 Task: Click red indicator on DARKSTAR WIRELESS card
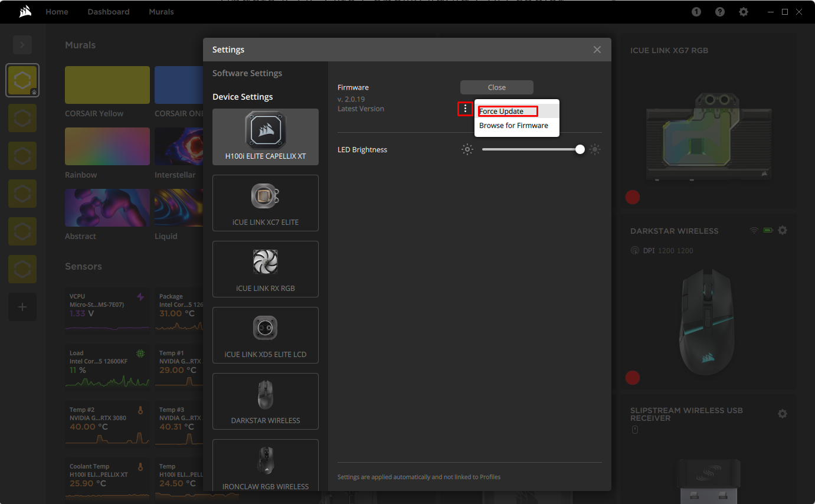633,378
